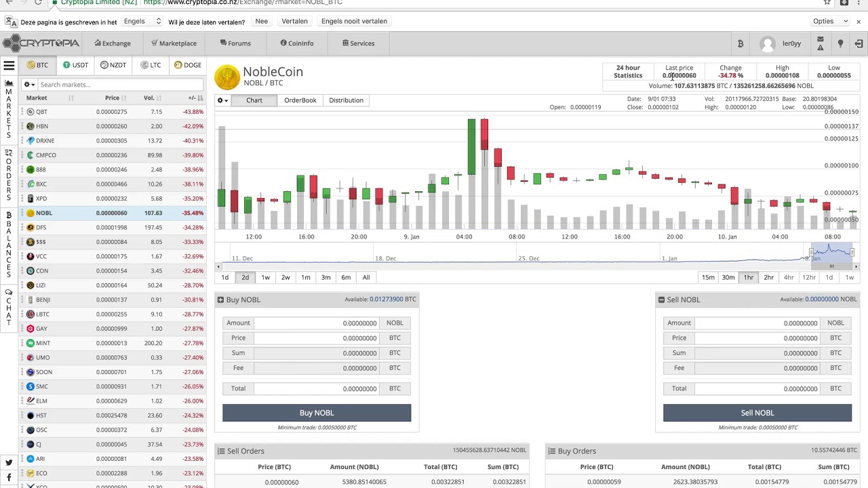Viewport: 868px width, 488px height.
Task: Click the NobleCoin coin logo
Action: (x=227, y=77)
